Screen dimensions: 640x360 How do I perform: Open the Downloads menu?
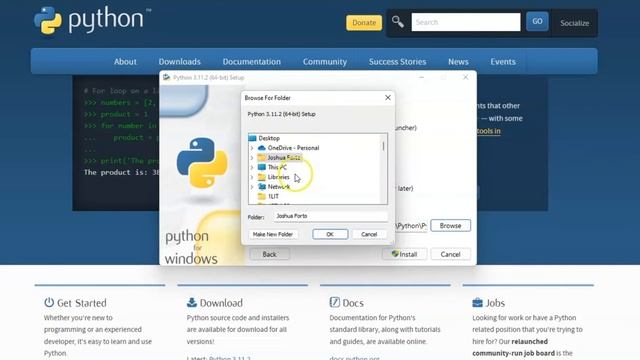pyautogui.click(x=180, y=62)
